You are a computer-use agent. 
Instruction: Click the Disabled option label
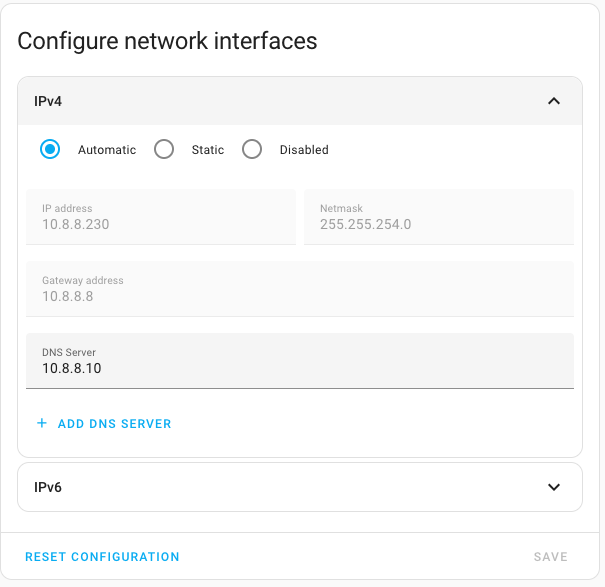[x=304, y=150]
